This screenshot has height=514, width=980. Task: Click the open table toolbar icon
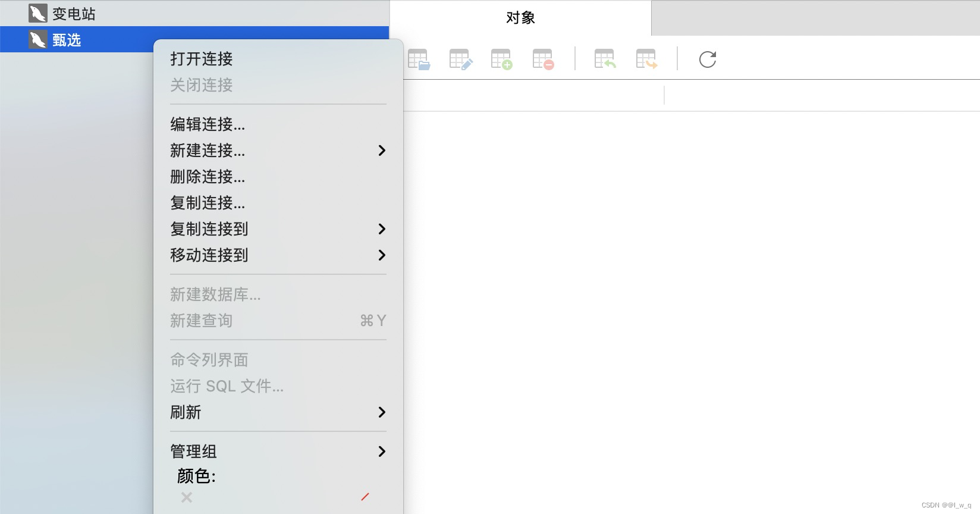pyautogui.click(x=419, y=59)
